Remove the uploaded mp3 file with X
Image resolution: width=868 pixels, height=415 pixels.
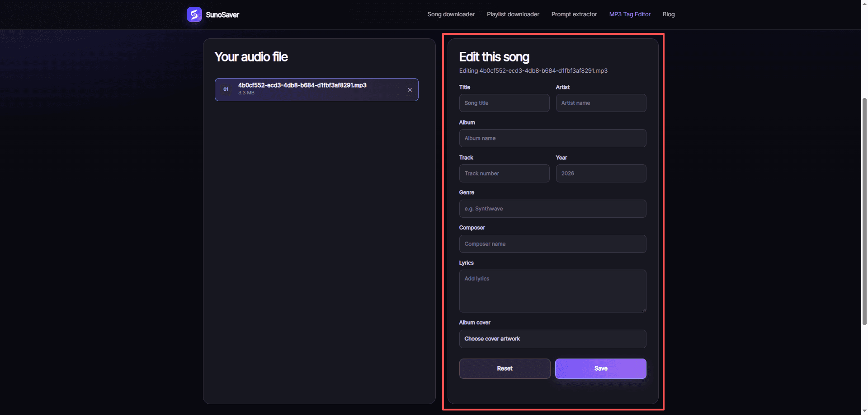pyautogui.click(x=410, y=90)
